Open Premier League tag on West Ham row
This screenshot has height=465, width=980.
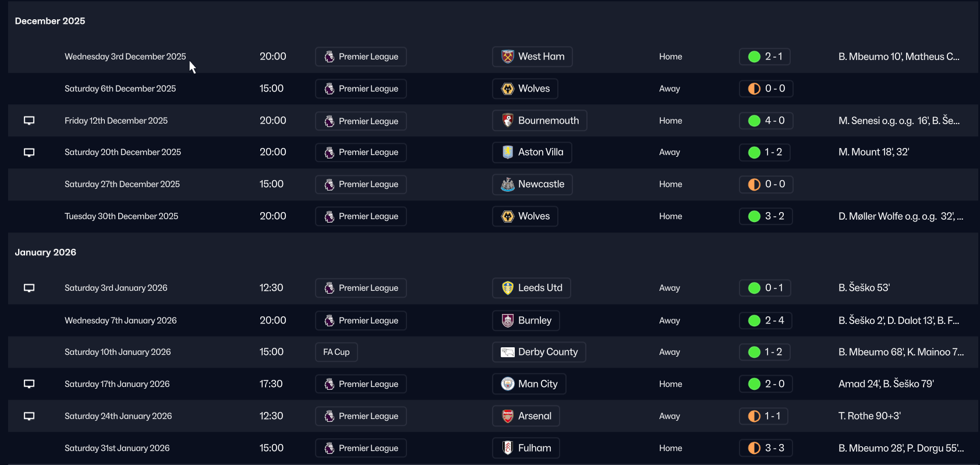point(361,57)
